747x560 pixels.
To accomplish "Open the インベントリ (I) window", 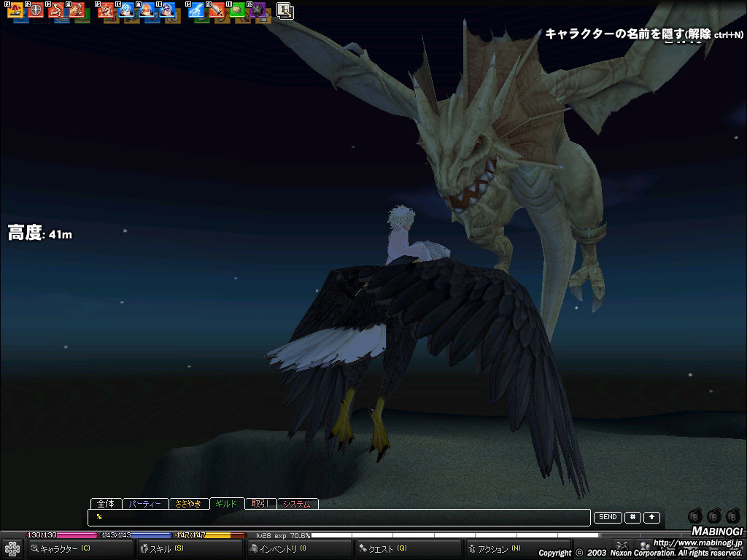I will tap(300, 549).
